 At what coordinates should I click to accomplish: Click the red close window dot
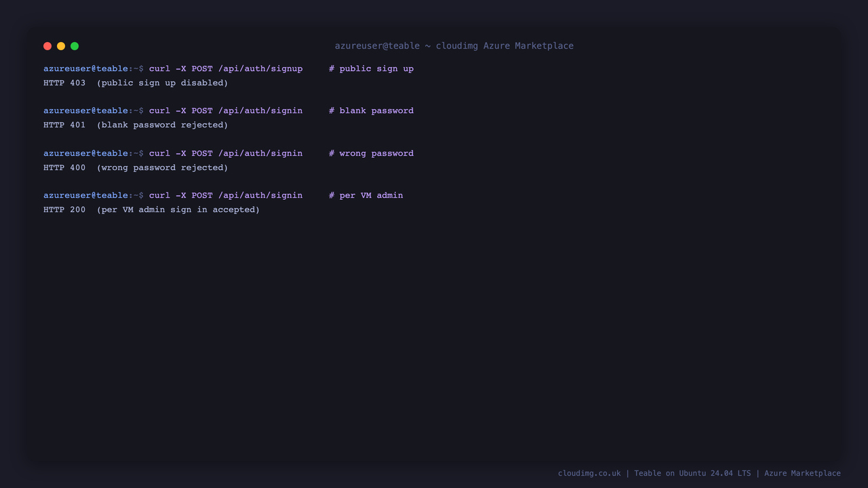[x=47, y=46]
